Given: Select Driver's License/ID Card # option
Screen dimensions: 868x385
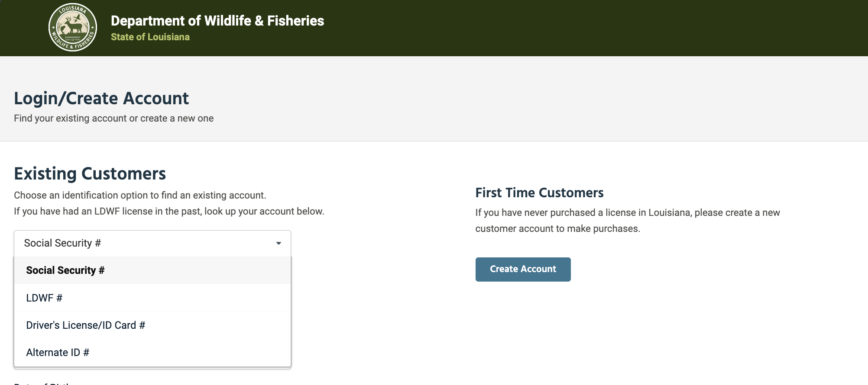Looking at the screenshot, I should pos(85,325).
